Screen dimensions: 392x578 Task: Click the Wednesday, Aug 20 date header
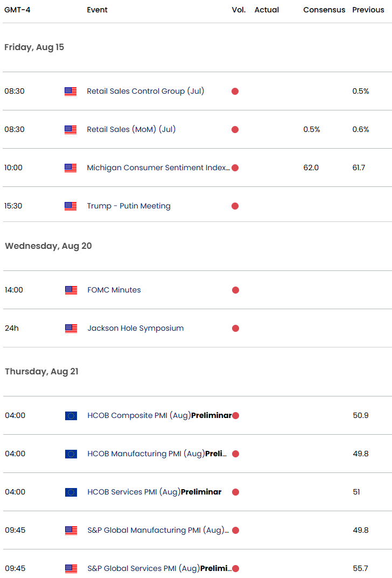pos(48,246)
